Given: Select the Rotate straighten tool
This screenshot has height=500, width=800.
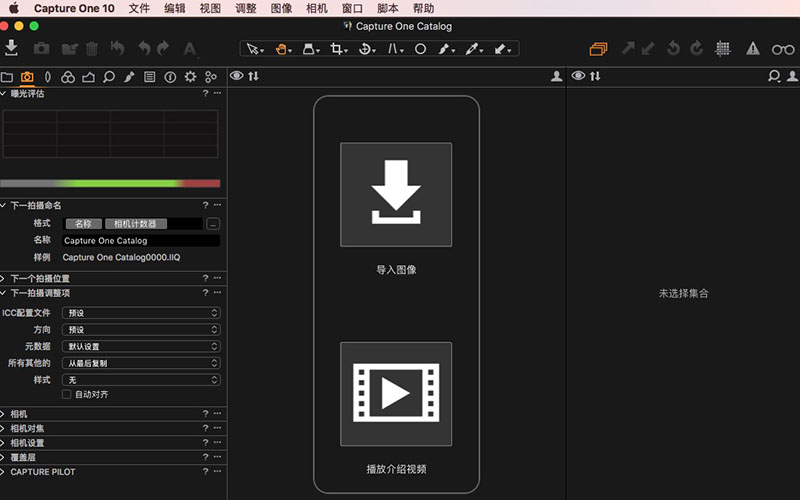Looking at the screenshot, I should coord(365,49).
